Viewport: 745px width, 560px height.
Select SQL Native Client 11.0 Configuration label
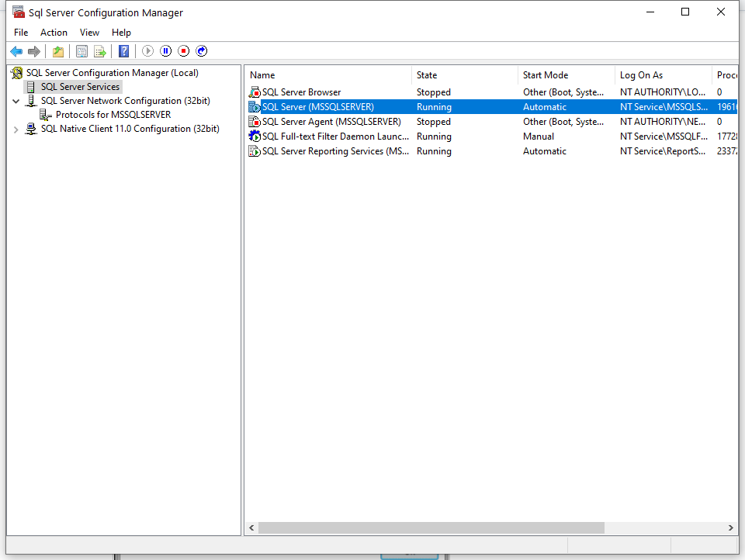[x=130, y=129]
